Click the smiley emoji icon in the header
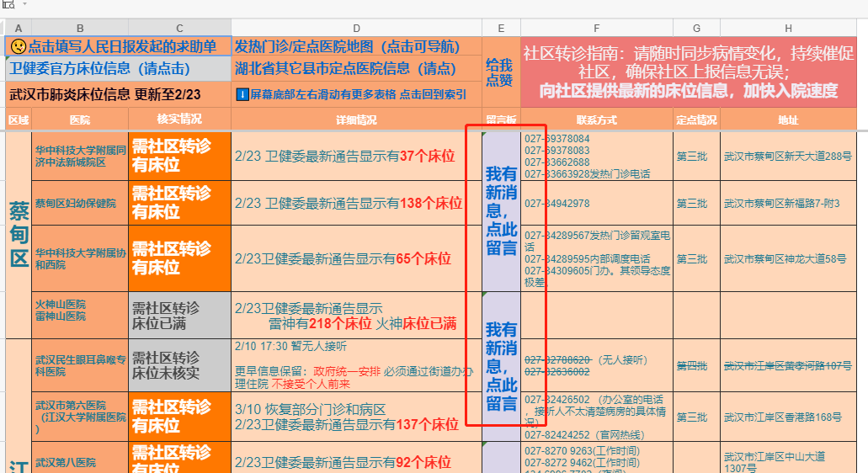 [19, 46]
